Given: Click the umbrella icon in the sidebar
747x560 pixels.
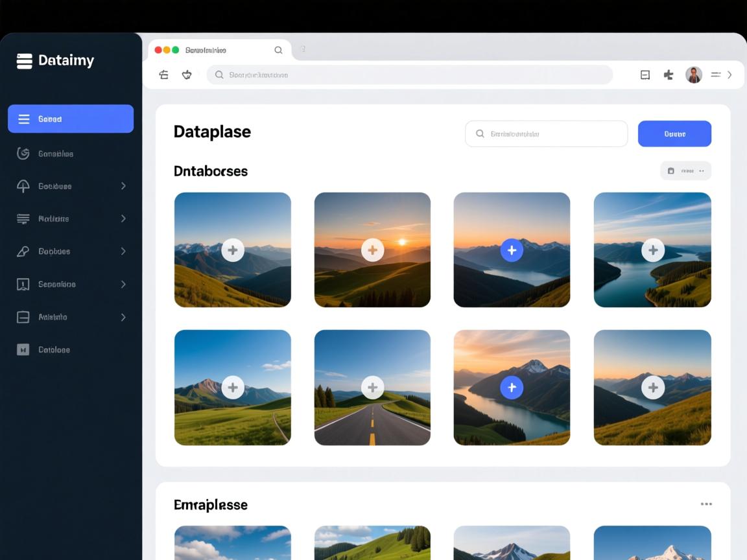Looking at the screenshot, I should 23,186.
